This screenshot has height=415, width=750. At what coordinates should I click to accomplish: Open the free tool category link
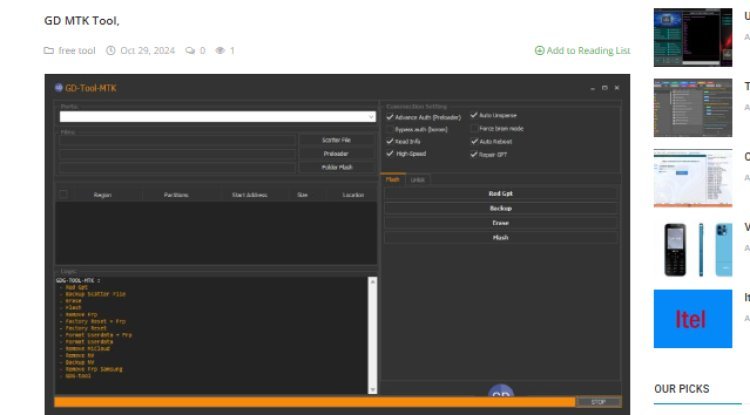pos(77,50)
